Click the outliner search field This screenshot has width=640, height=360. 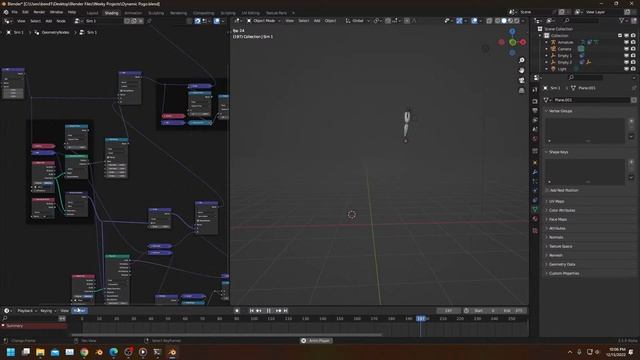[582, 20]
